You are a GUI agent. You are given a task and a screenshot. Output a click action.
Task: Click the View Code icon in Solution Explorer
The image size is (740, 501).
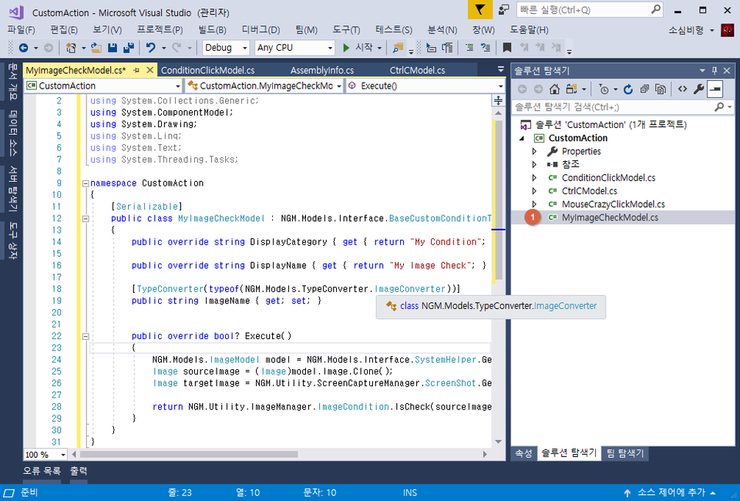[682, 89]
